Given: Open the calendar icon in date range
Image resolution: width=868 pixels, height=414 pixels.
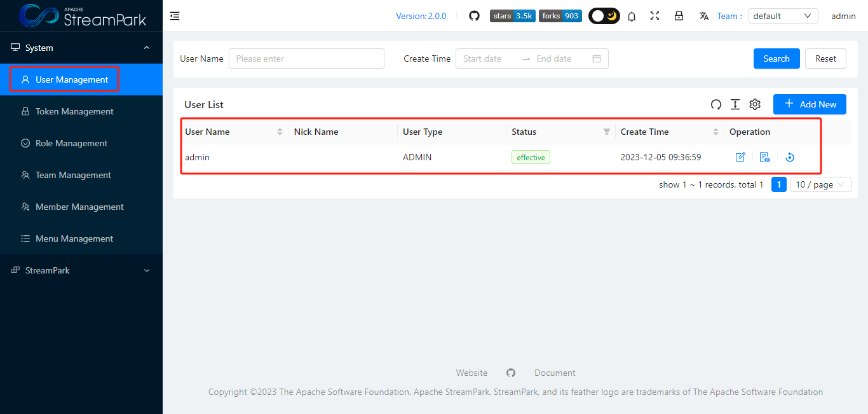Looking at the screenshot, I should [x=597, y=59].
